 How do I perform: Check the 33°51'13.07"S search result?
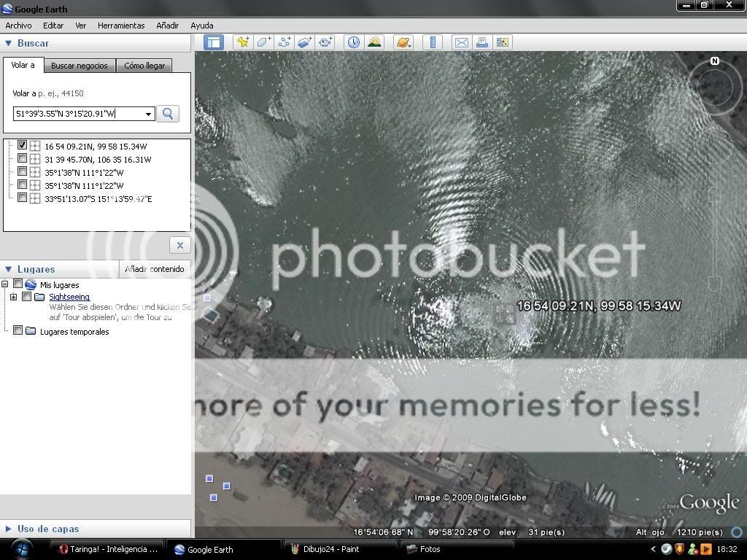(x=22, y=197)
